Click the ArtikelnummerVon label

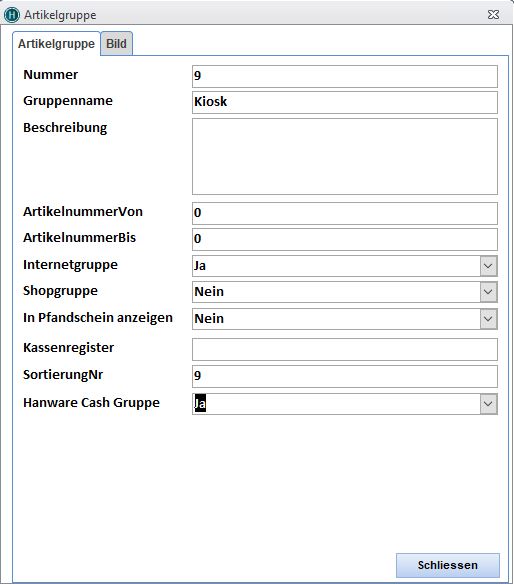point(83,212)
